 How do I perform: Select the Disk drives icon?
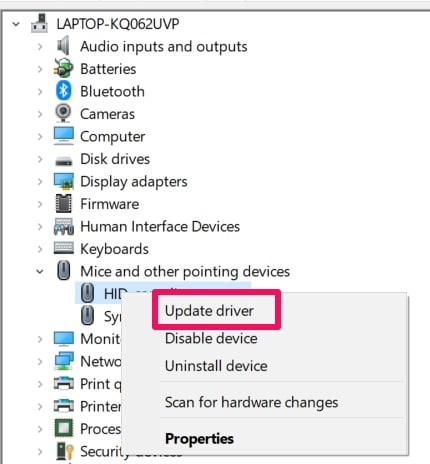64,162
